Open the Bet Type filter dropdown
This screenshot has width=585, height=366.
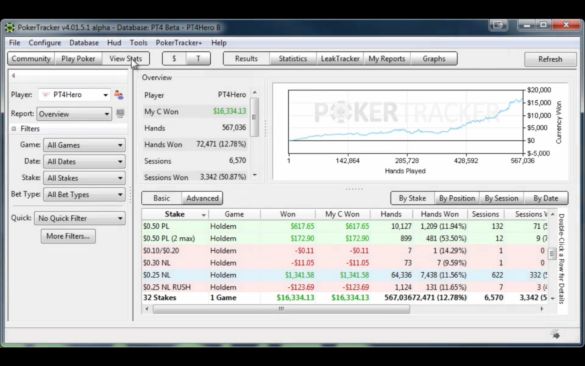tap(84, 194)
